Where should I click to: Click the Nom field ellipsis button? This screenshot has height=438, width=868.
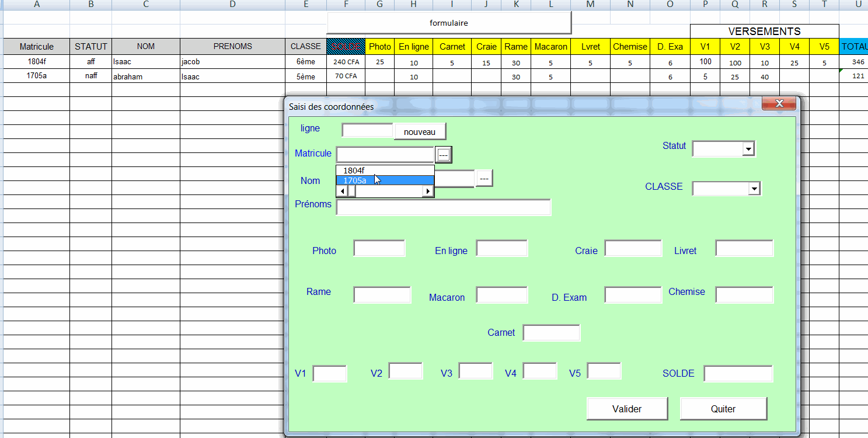pos(484,178)
